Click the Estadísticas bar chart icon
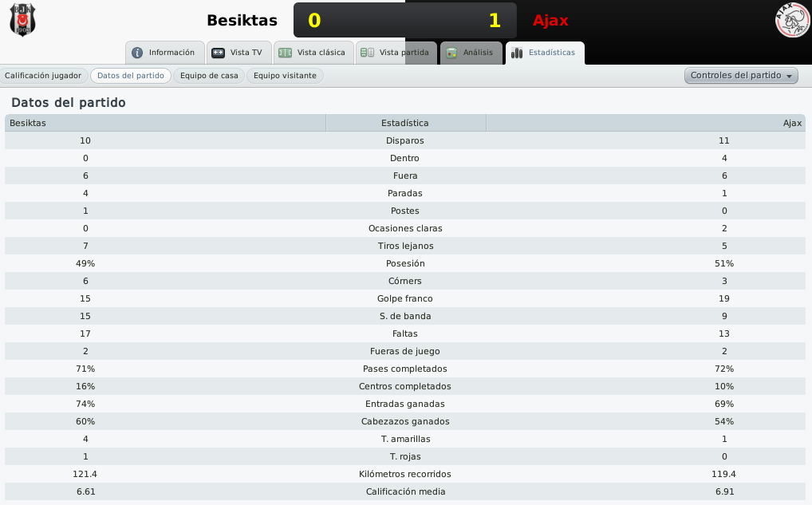812x505 pixels. 517,53
